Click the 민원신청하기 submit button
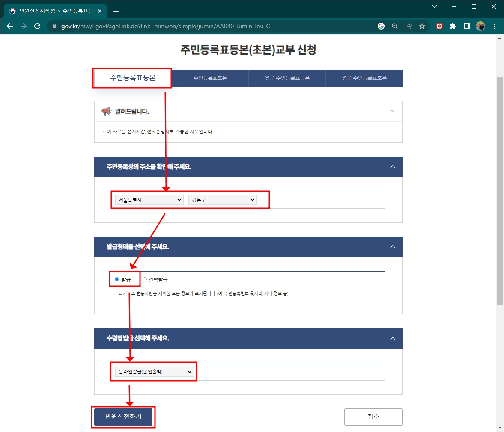 pyautogui.click(x=123, y=417)
